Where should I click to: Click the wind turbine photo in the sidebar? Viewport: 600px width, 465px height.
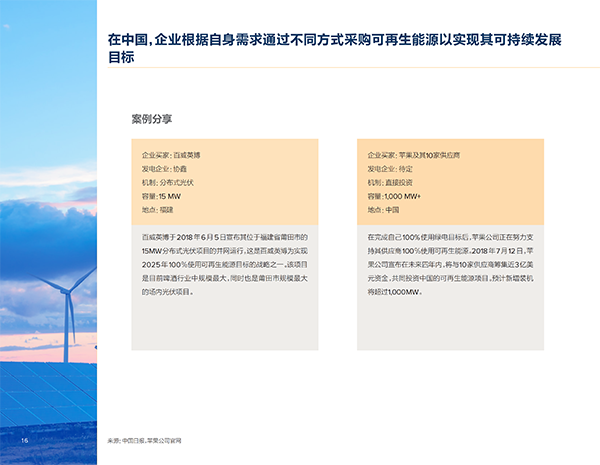point(48,232)
